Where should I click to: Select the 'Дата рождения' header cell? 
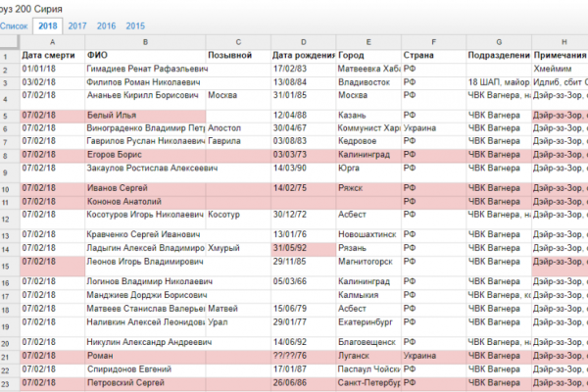click(x=302, y=56)
